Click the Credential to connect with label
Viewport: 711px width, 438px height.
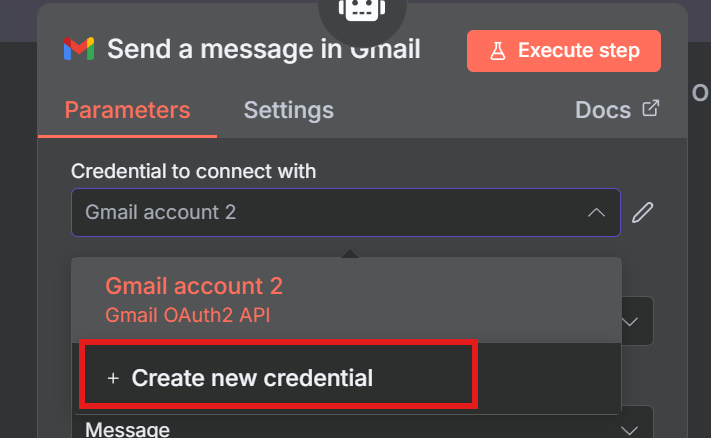(194, 171)
